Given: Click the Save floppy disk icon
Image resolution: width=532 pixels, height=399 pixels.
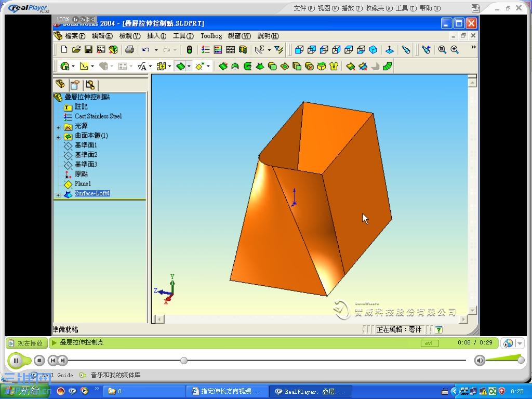Looking at the screenshot, I should click(88, 49).
